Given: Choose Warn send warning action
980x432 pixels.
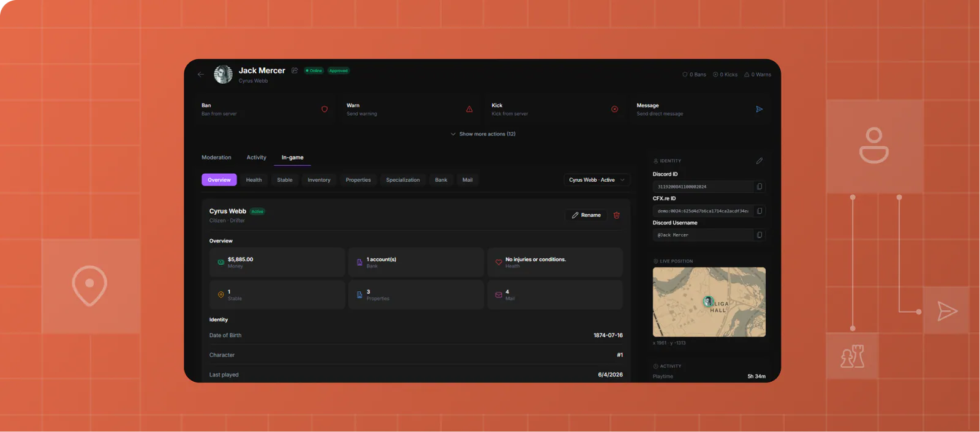Looking at the screenshot, I should point(410,109).
